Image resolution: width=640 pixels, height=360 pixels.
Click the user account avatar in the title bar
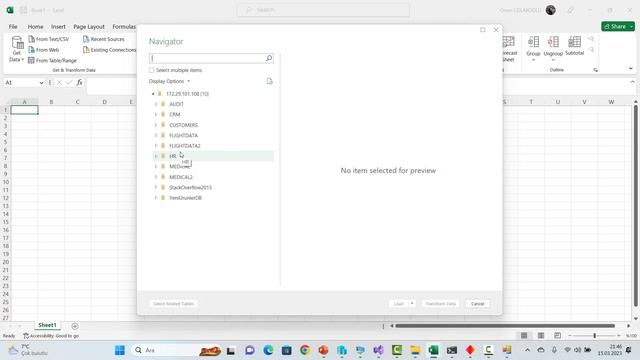[551, 10]
